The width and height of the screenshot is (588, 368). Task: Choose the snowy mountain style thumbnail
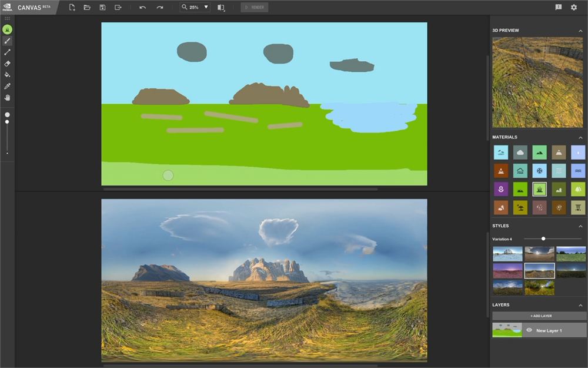pos(507,254)
